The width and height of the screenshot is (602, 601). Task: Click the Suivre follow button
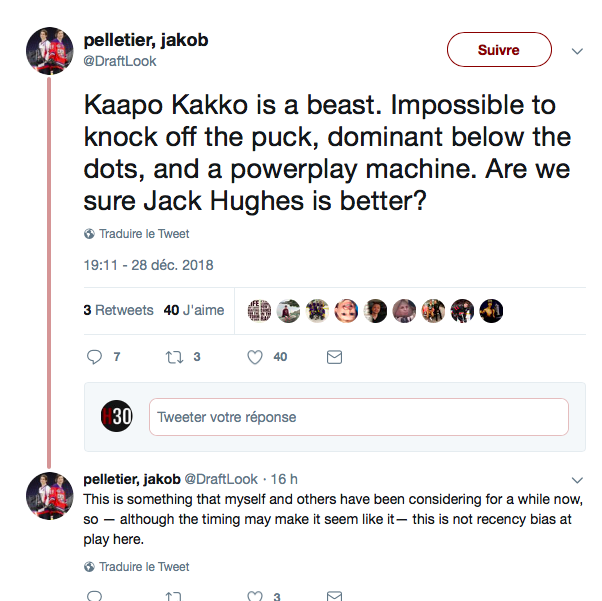tap(498, 50)
